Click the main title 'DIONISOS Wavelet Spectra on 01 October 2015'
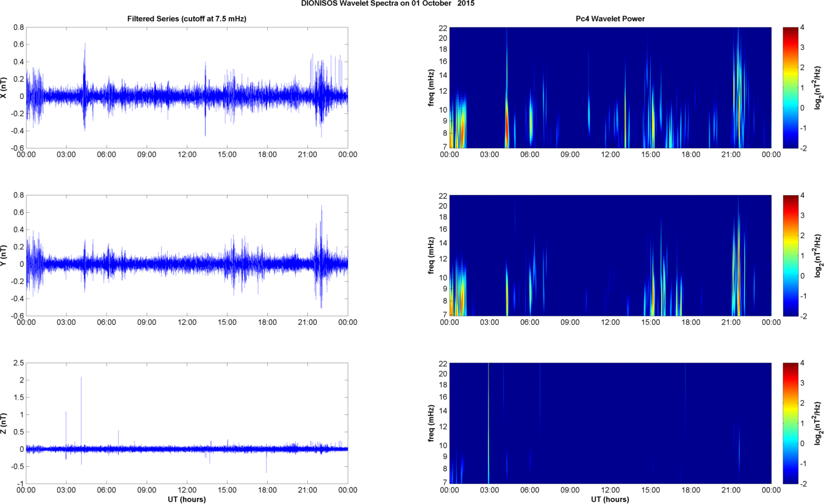This screenshot has width=824, height=504. coord(388,4)
